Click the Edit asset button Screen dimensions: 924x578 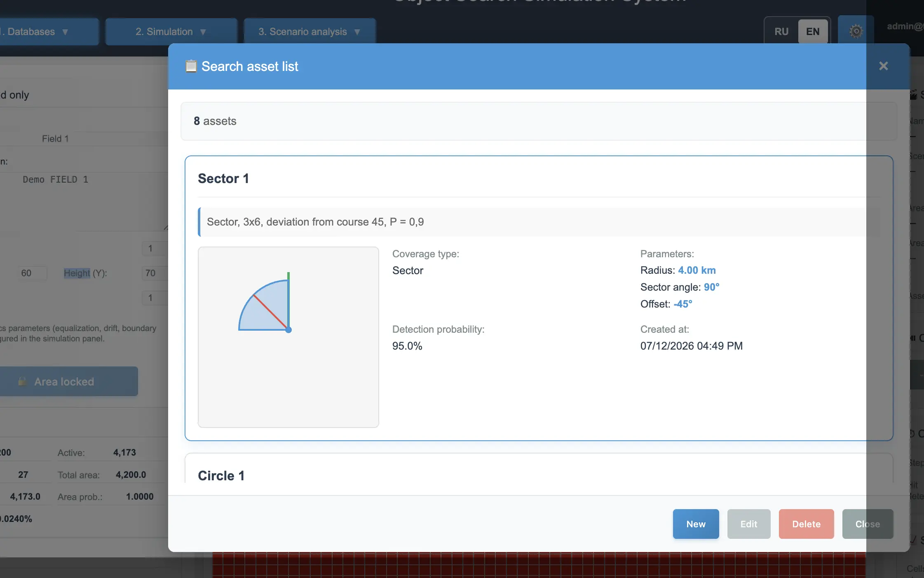point(749,524)
